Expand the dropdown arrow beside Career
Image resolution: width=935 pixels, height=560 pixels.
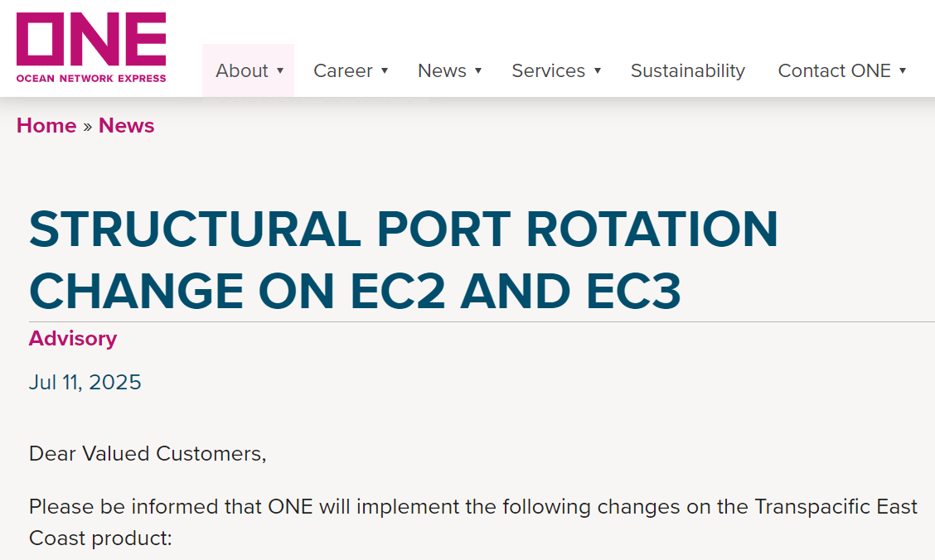tap(385, 71)
